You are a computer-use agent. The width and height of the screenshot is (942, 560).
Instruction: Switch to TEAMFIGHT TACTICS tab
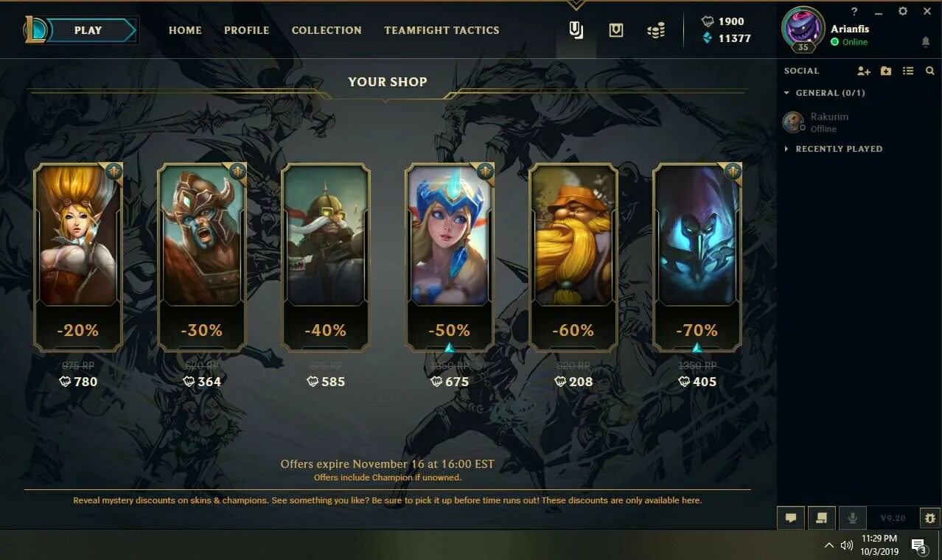[442, 30]
